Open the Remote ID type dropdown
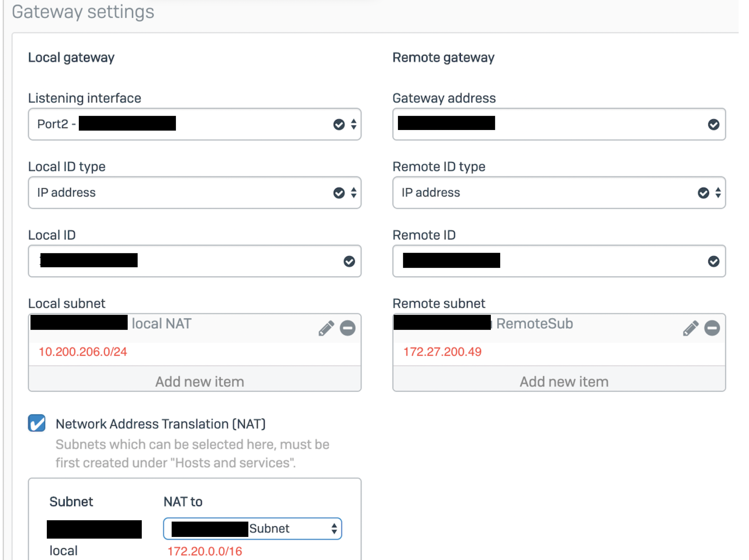 point(559,192)
